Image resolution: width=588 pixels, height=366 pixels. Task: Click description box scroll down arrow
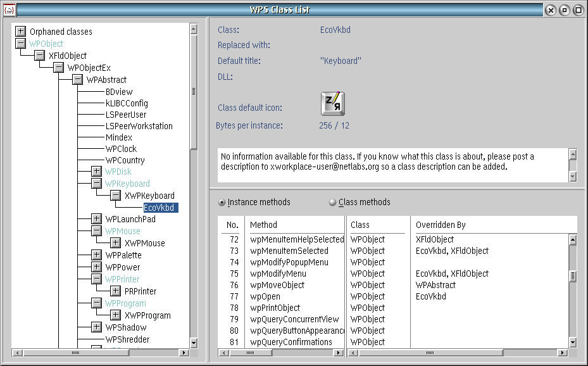[x=573, y=176]
